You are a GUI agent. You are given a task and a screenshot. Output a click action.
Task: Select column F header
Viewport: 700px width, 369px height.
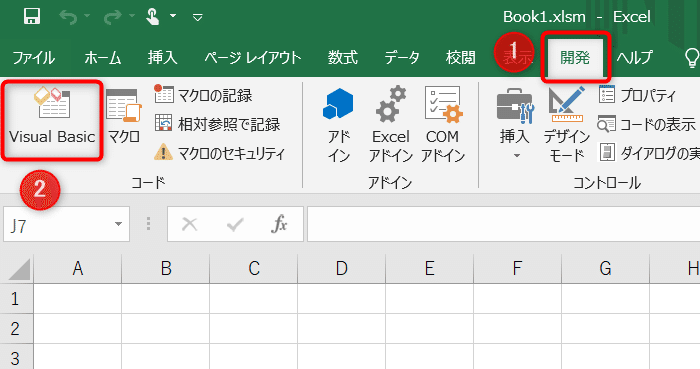[517, 269]
